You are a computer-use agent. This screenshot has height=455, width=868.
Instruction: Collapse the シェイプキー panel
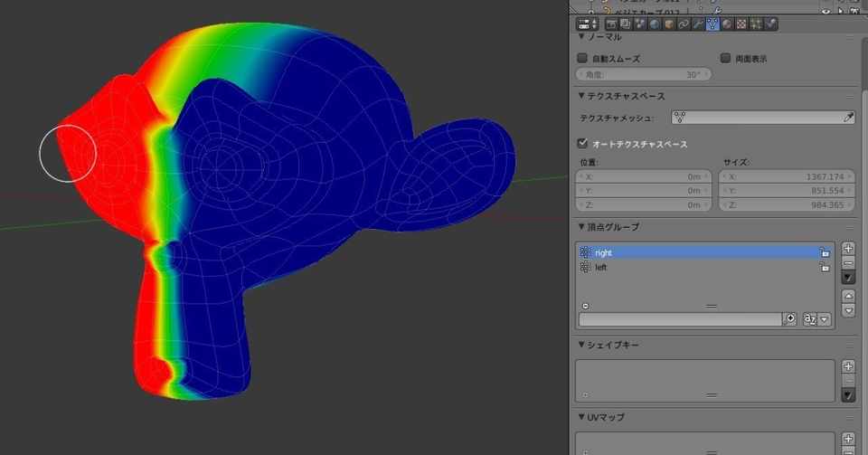coord(581,345)
